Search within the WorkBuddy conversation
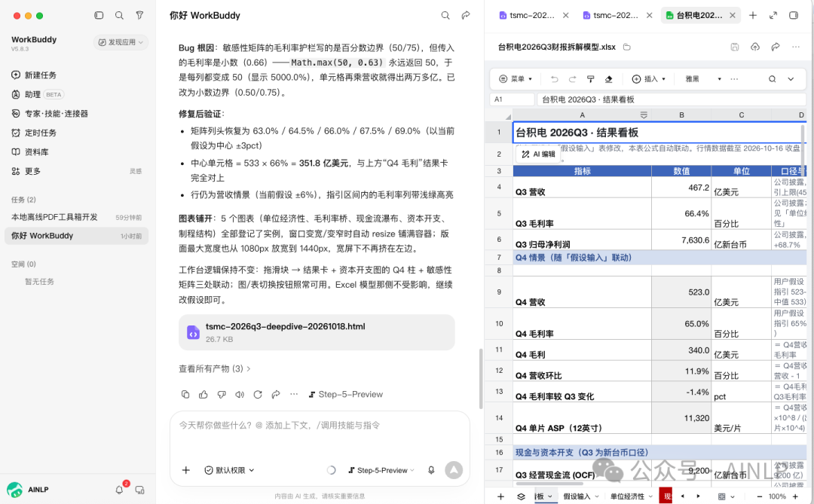 [x=445, y=16]
